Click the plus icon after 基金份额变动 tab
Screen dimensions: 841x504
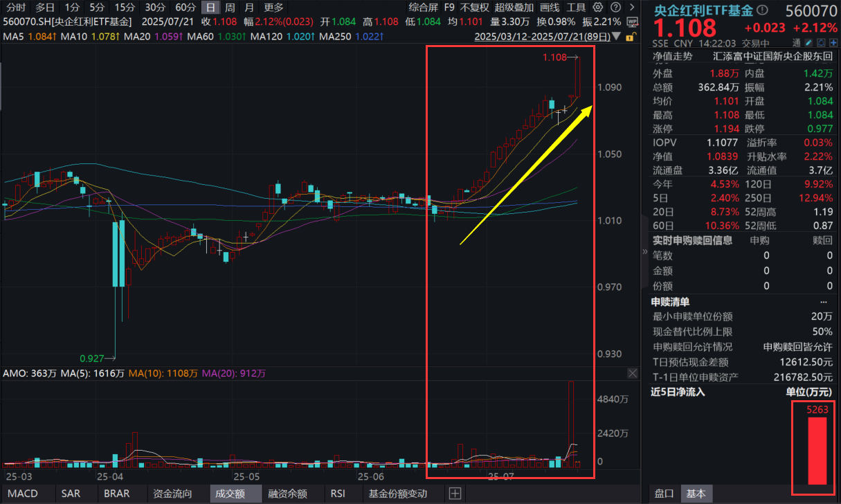pos(455,493)
